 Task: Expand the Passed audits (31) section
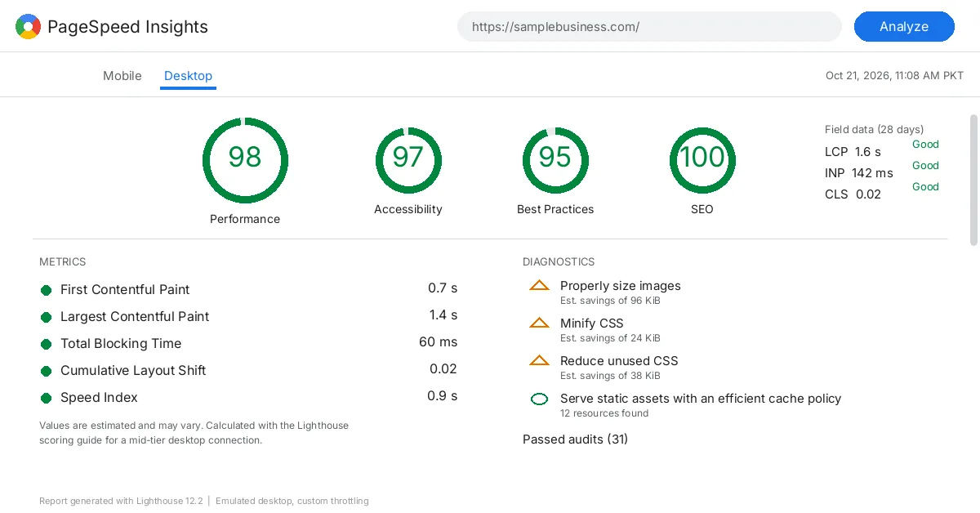575,439
